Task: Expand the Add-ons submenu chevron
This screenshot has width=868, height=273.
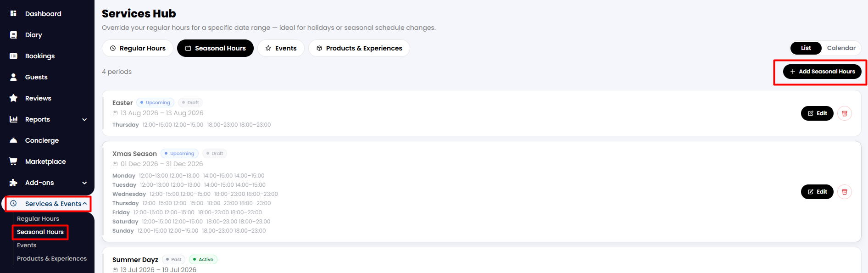Action: click(84, 183)
